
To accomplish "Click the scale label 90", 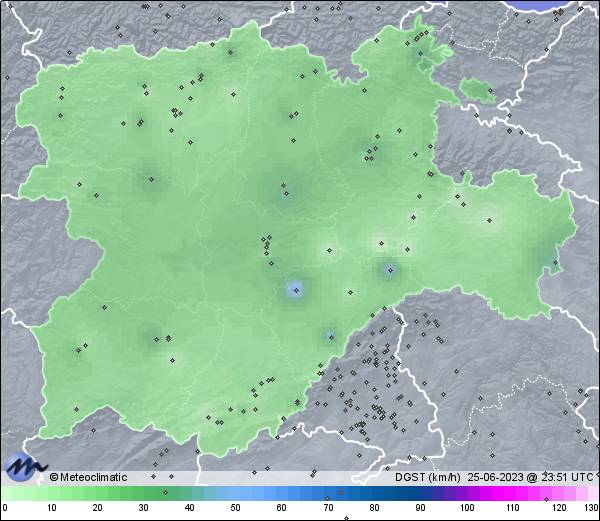I will (x=420, y=508).
